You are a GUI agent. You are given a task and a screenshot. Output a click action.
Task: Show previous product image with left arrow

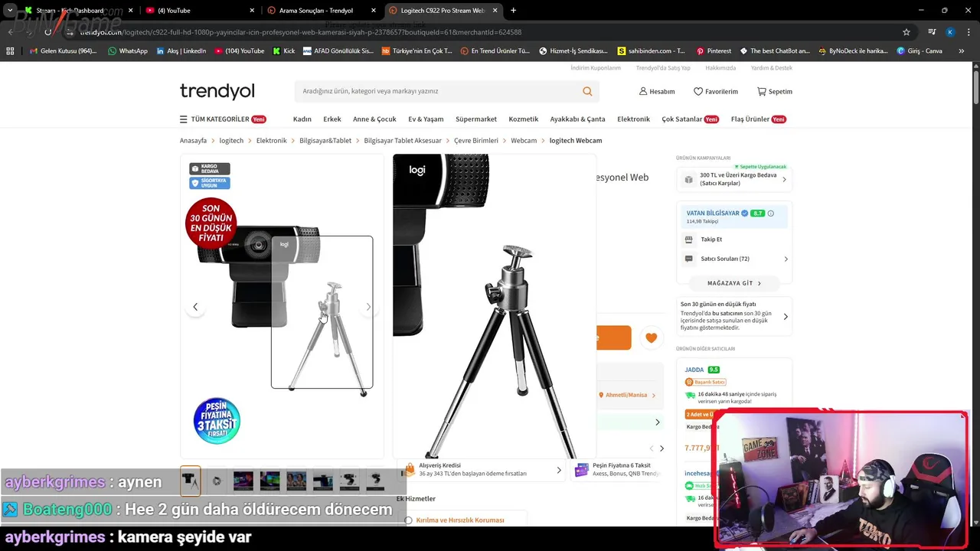pos(195,307)
